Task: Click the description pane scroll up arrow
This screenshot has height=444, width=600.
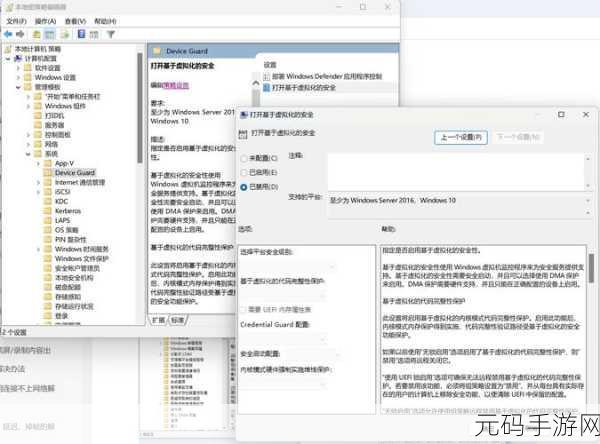Action: click(x=256, y=83)
